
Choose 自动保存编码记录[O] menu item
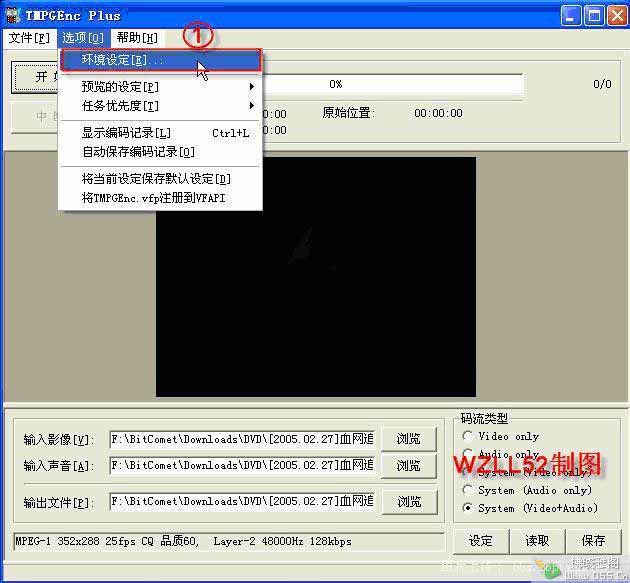pyautogui.click(x=161, y=152)
